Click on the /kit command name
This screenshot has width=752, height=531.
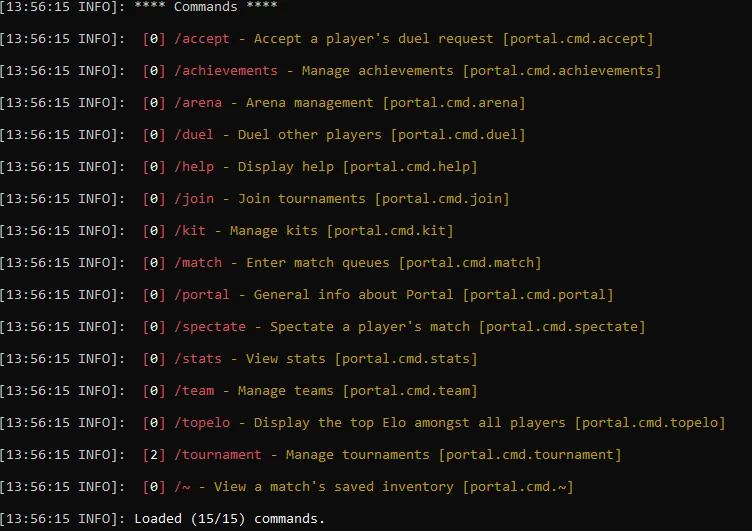pyautogui.click(x=190, y=231)
